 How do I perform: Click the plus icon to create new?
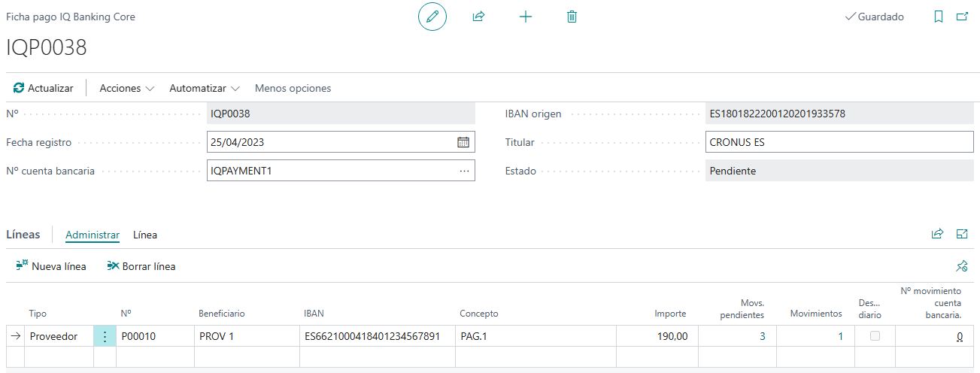pyautogui.click(x=526, y=17)
